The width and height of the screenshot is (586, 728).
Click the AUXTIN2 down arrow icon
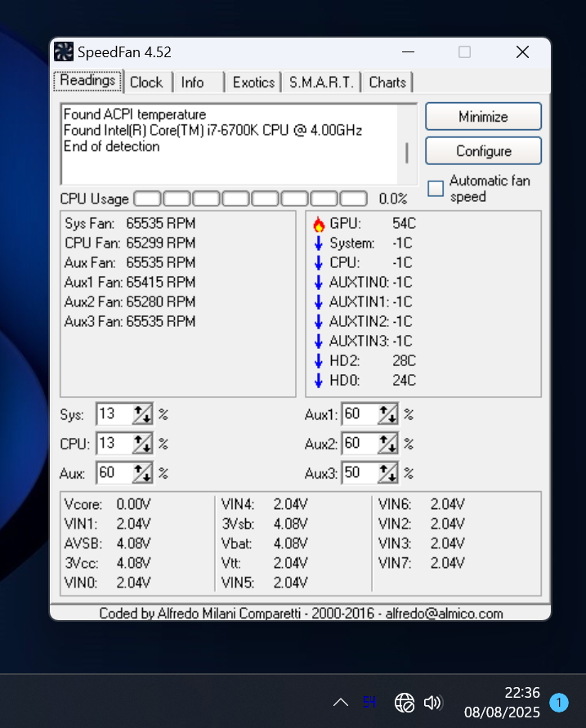pyautogui.click(x=319, y=321)
